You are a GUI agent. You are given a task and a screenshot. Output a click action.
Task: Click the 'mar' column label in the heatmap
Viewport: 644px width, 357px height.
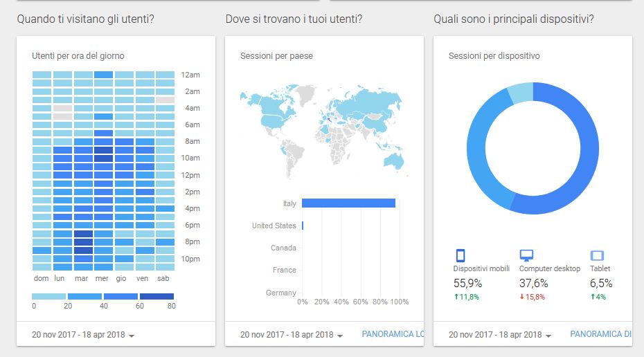click(82, 278)
